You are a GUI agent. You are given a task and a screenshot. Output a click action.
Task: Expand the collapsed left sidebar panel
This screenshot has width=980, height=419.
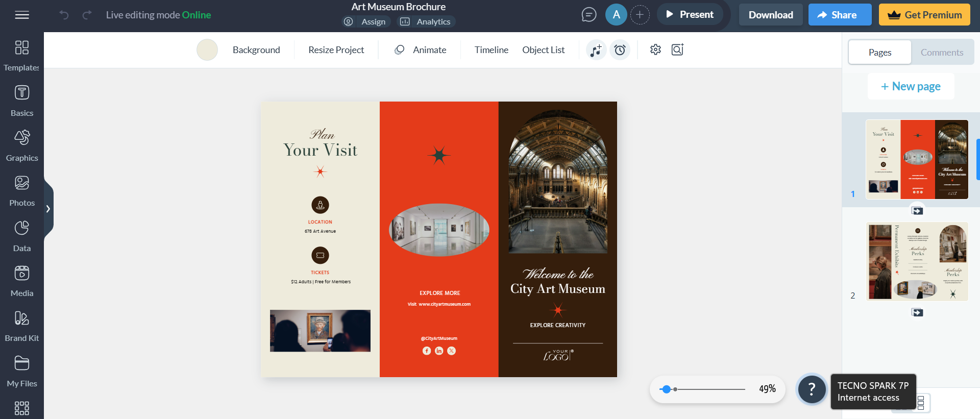[48, 209]
